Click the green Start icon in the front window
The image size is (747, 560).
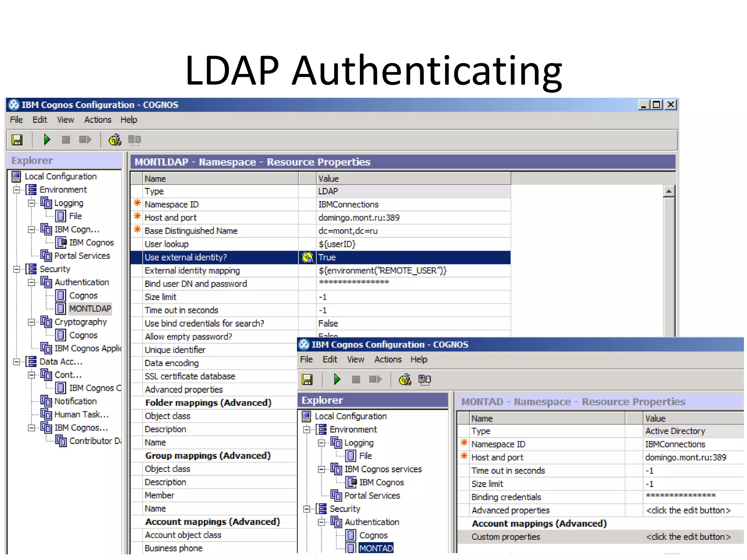coord(337,380)
